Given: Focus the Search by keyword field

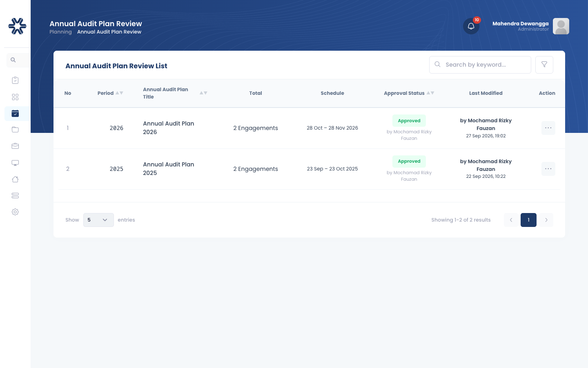Looking at the screenshot, I should (480, 65).
